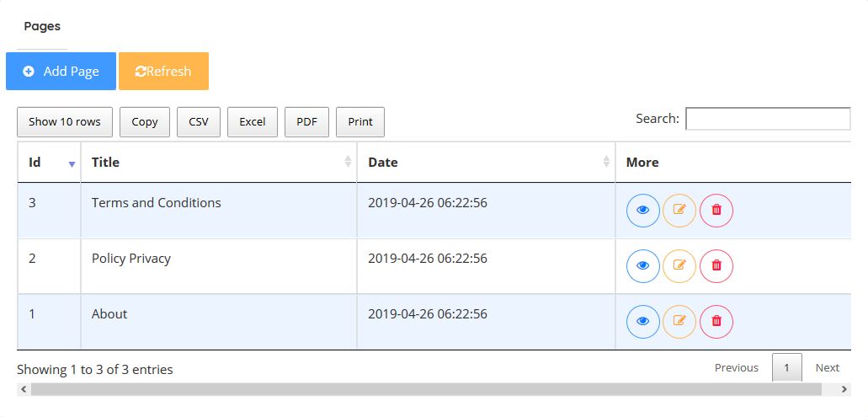The image size is (868, 417).
Task: Delete the Policy Privacy page
Action: (716, 266)
